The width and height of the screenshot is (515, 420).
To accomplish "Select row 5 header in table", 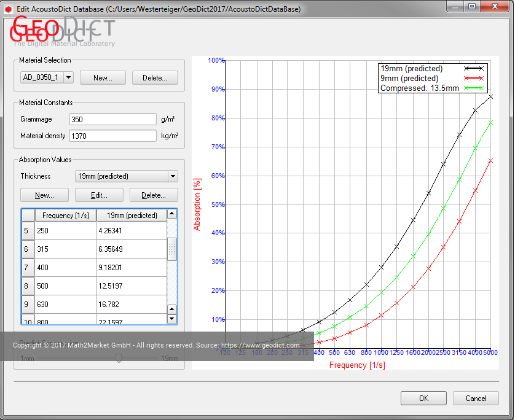I will 28,231.
